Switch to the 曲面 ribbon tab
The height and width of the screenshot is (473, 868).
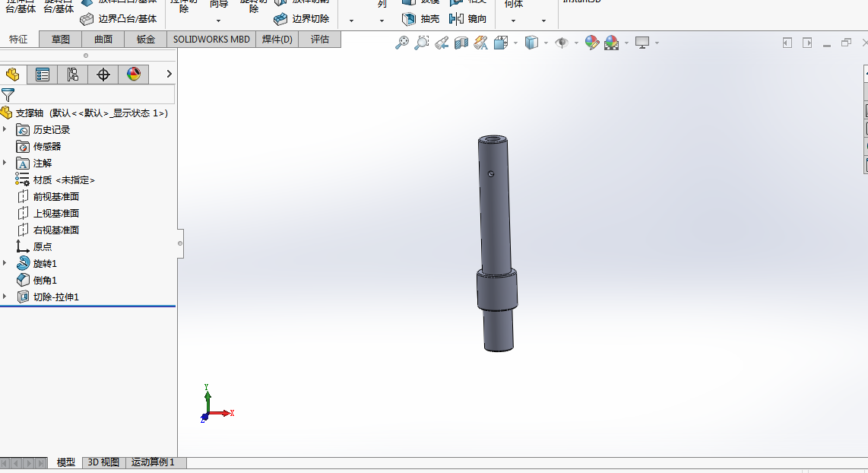tap(103, 40)
